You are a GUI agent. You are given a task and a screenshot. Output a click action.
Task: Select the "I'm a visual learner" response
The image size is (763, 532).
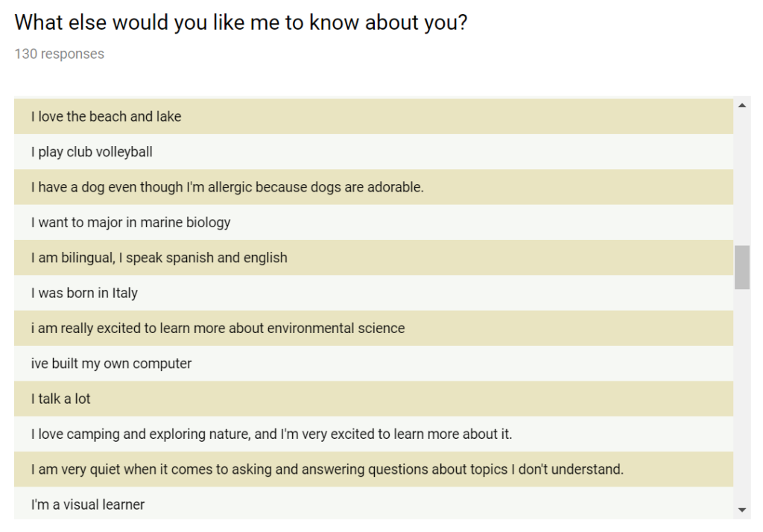88,504
